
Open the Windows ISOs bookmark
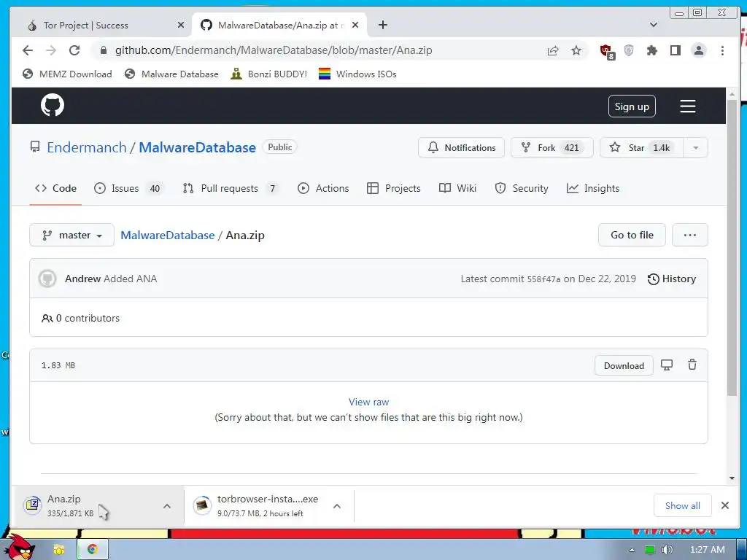pos(357,74)
